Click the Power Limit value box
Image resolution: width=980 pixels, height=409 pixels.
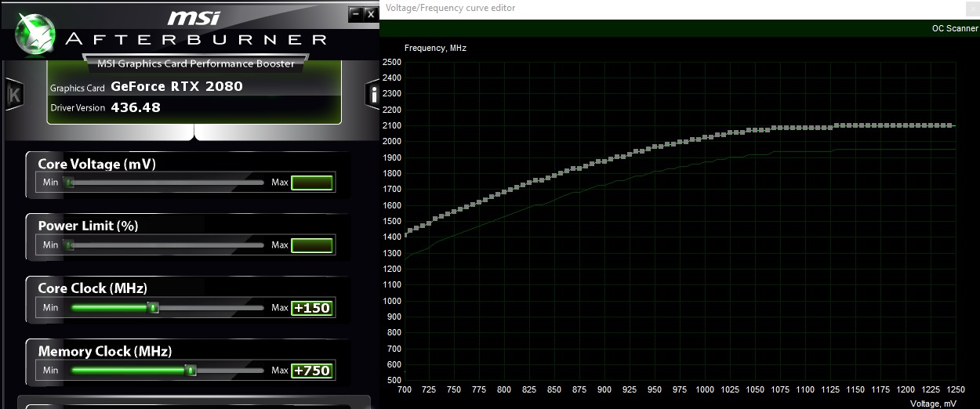pos(312,245)
